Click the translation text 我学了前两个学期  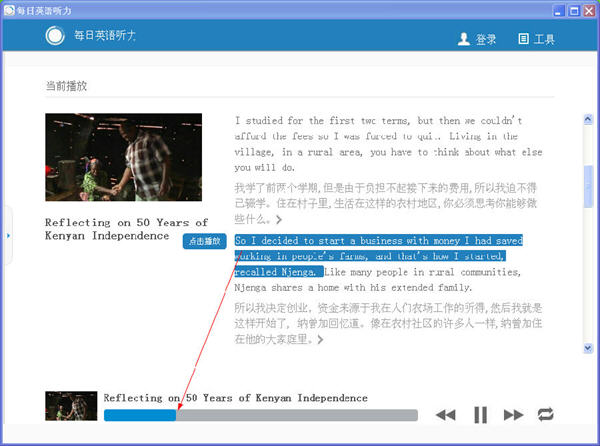coord(386,203)
